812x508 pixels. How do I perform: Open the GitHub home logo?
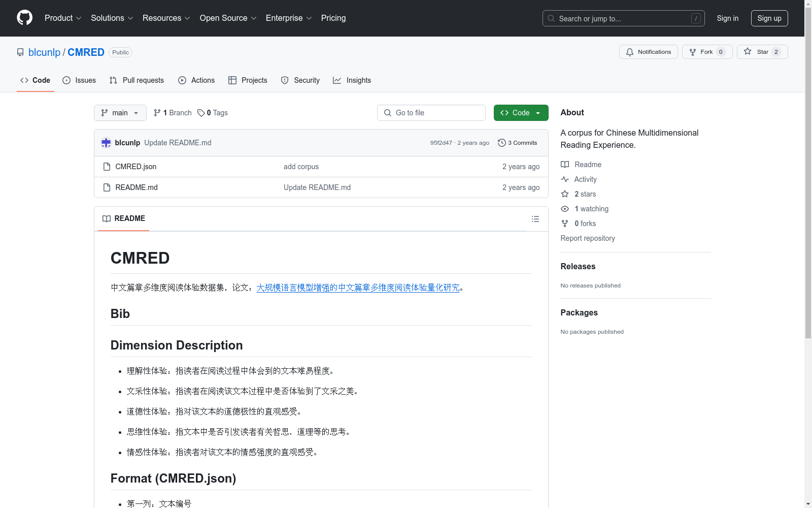coord(24,18)
